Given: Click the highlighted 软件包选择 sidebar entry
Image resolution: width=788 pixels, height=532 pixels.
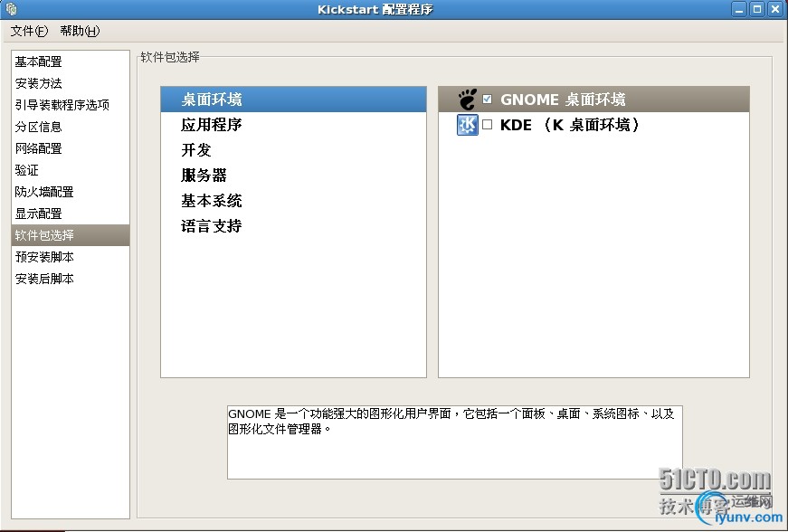Looking at the screenshot, I should tap(71, 235).
